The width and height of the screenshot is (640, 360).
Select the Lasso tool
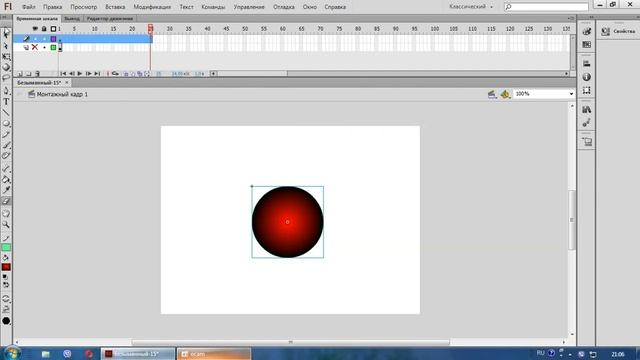point(6,78)
